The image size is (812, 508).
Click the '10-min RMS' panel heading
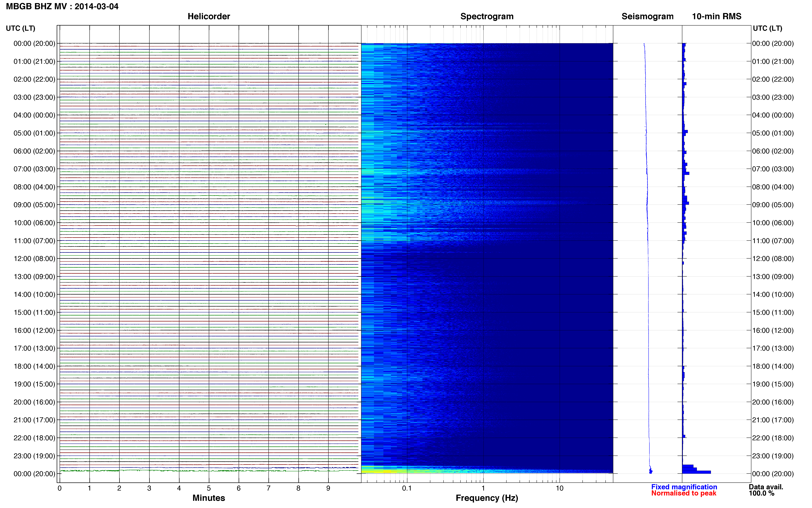716,16
